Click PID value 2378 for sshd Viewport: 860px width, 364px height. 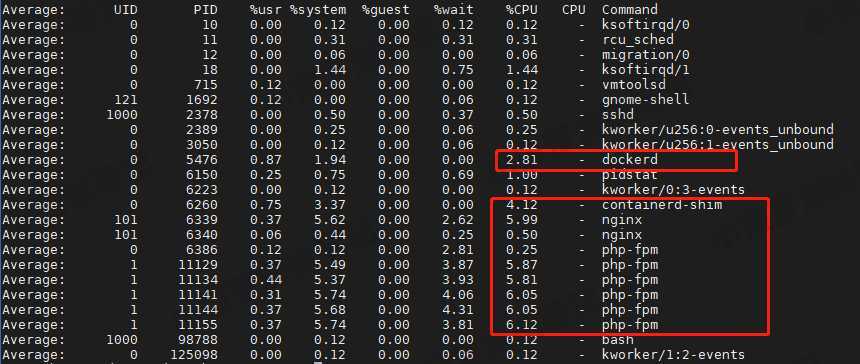(201, 115)
